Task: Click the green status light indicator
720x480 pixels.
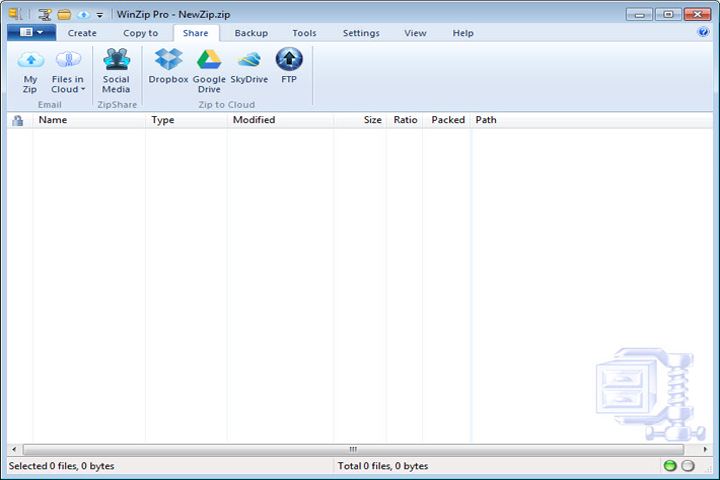Action: pos(670,466)
